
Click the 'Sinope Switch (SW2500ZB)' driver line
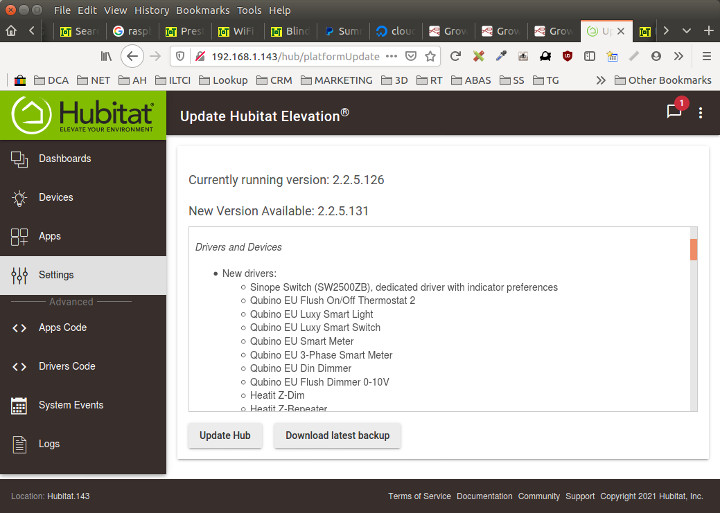coord(404,288)
